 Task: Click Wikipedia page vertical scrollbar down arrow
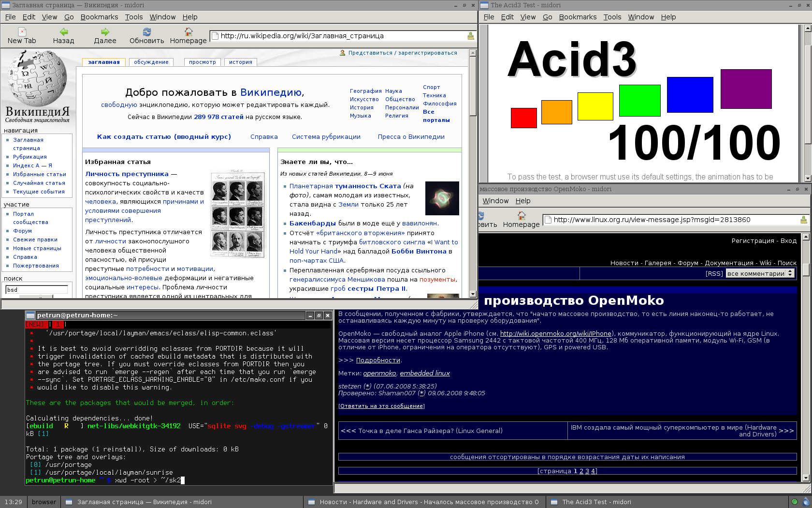[473, 294]
